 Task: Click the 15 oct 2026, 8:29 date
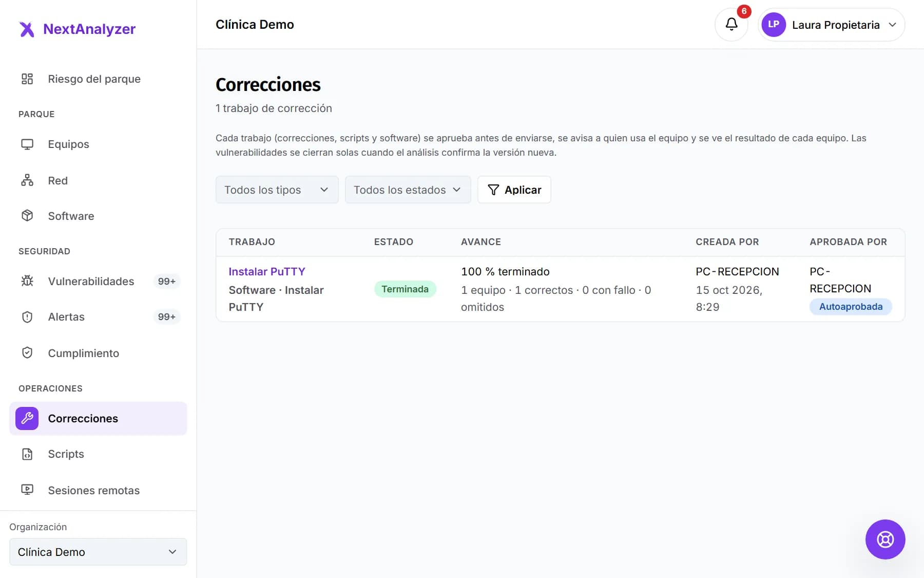729,299
